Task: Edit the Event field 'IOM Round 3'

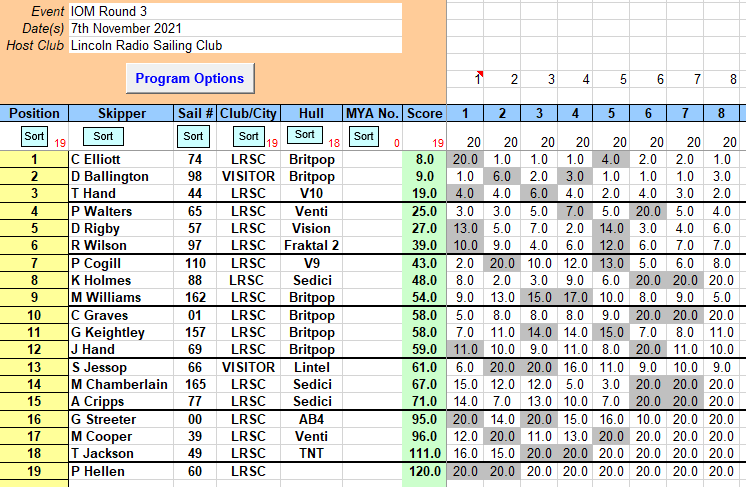Action: (235, 11)
